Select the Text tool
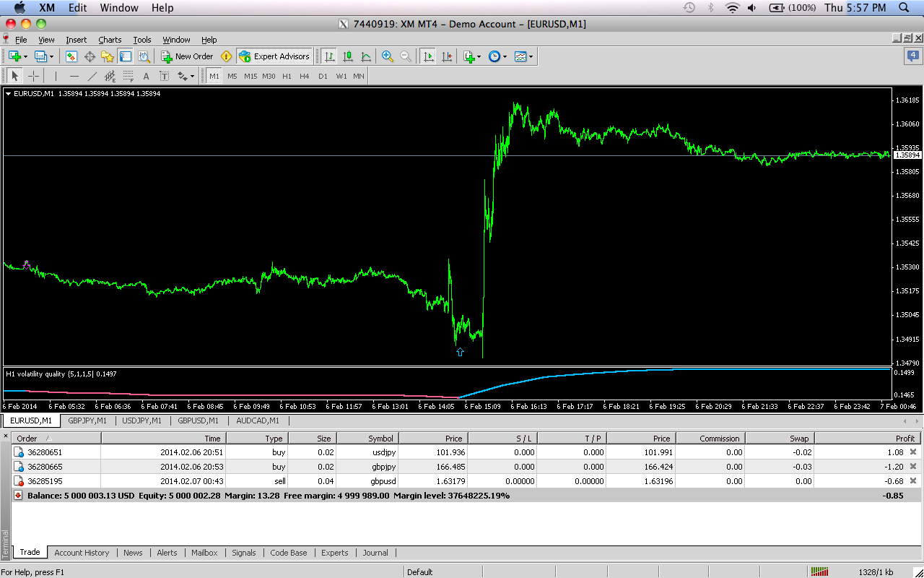This screenshot has height=578, width=924. [146, 76]
